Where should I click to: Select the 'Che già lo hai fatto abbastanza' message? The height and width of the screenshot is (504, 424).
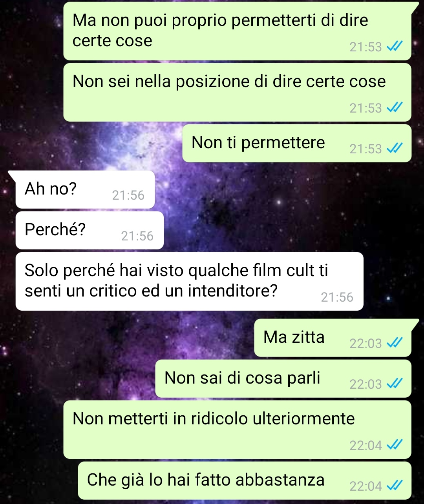245,480
